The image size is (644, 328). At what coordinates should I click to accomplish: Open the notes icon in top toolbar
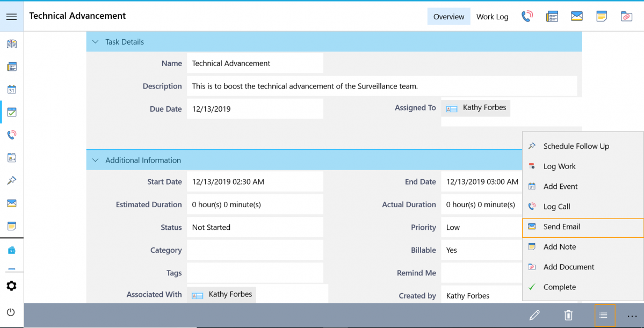click(x=602, y=17)
